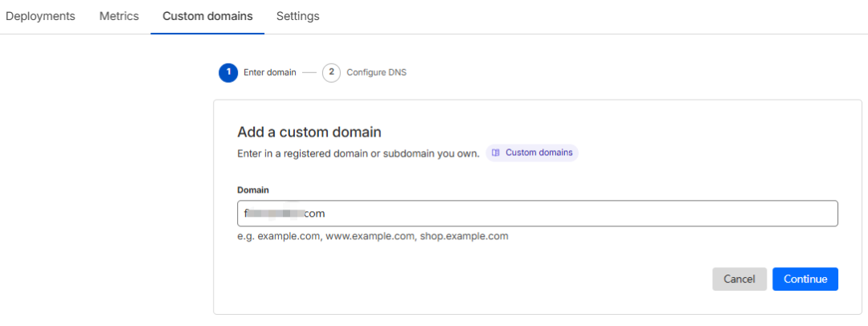Click the connector line between the steps

pyautogui.click(x=309, y=72)
